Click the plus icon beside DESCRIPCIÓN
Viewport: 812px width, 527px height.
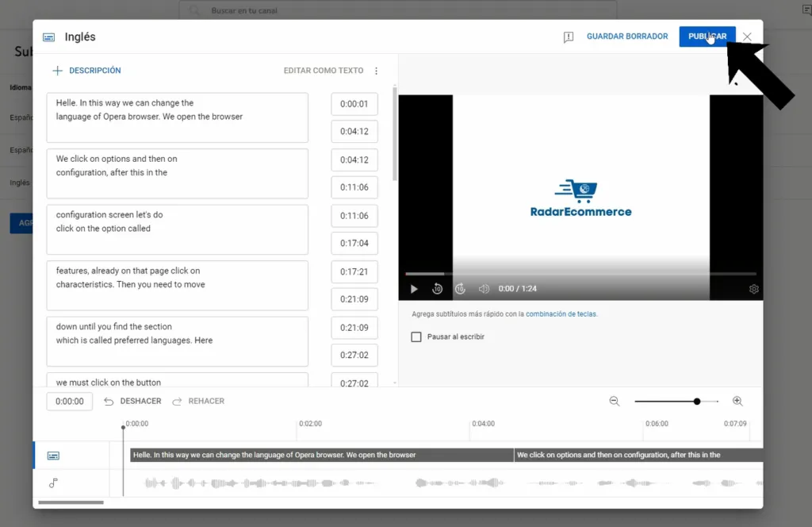tap(57, 71)
